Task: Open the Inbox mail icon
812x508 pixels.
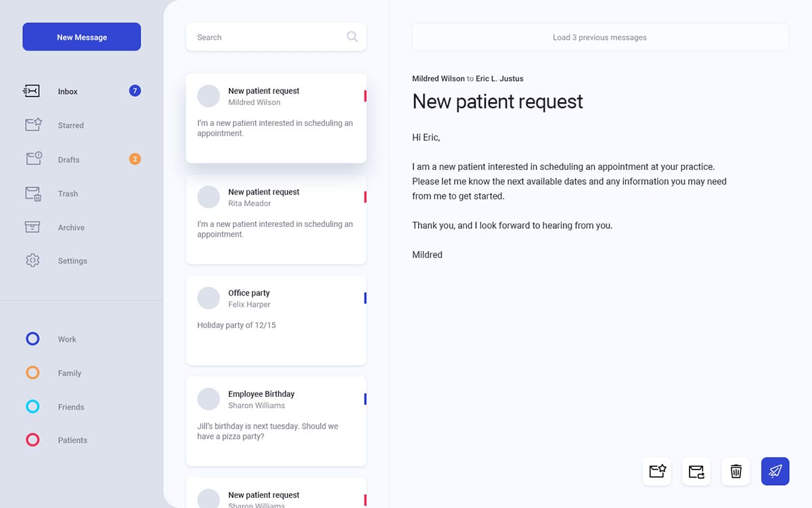Action: [x=32, y=91]
